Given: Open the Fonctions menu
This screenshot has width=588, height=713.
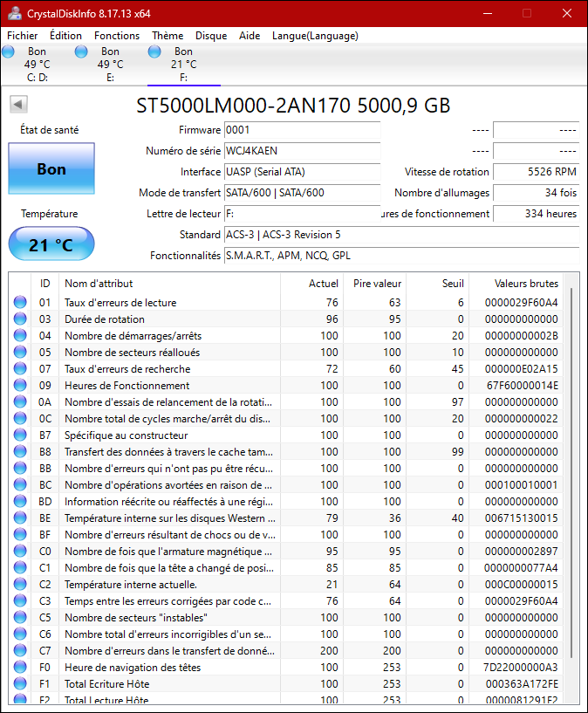Looking at the screenshot, I should [x=117, y=36].
